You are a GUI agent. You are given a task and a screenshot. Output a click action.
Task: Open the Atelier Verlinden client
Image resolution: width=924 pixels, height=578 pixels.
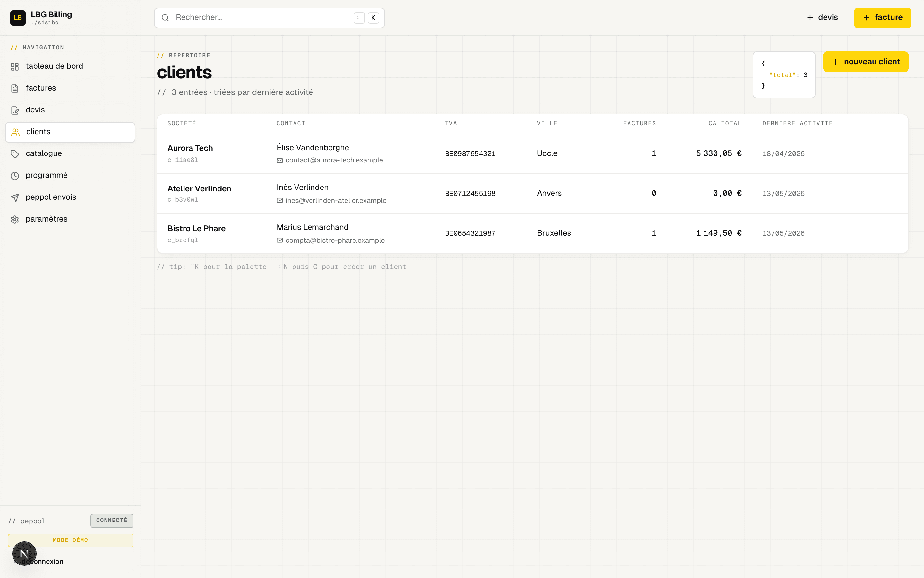(x=532, y=193)
